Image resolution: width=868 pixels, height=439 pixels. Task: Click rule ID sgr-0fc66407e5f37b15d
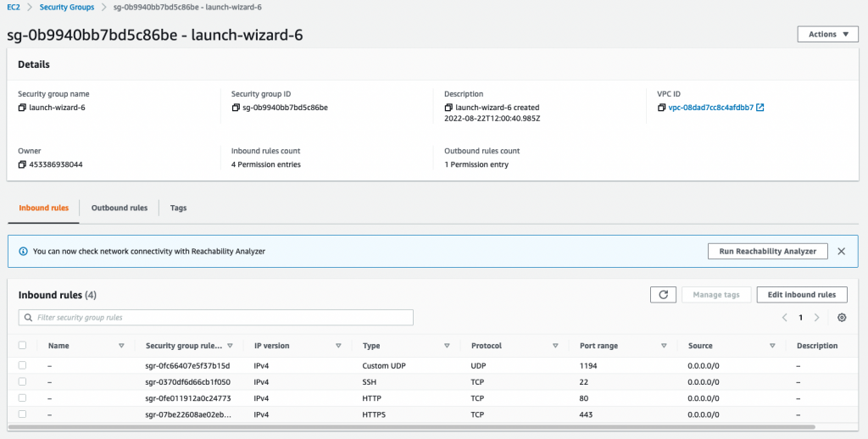click(187, 366)
